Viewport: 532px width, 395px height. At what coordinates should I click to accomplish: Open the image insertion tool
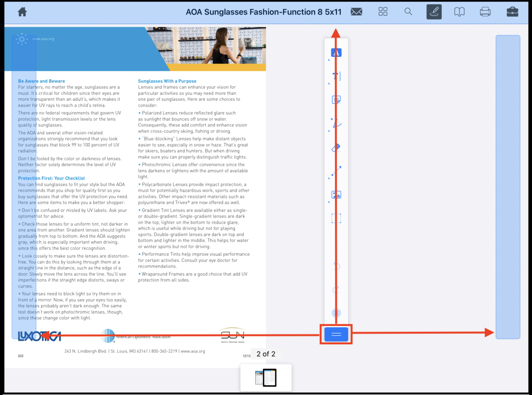tap(336, 195)
